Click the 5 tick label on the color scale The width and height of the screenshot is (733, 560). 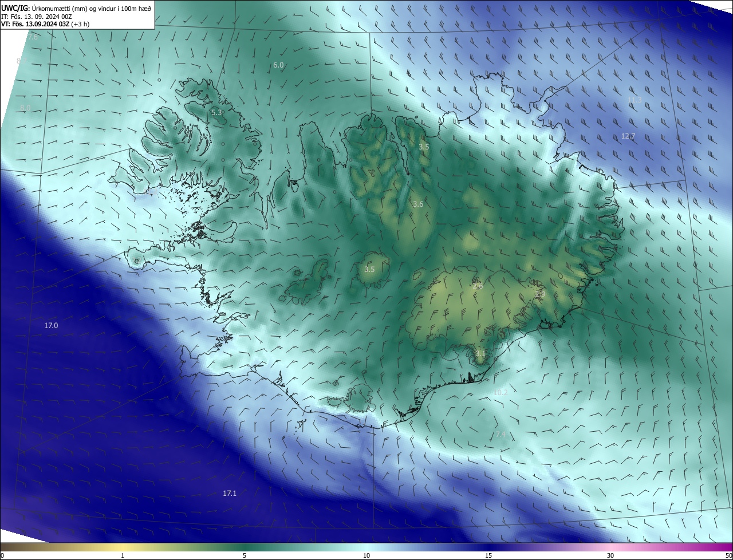tap(245, 555)
